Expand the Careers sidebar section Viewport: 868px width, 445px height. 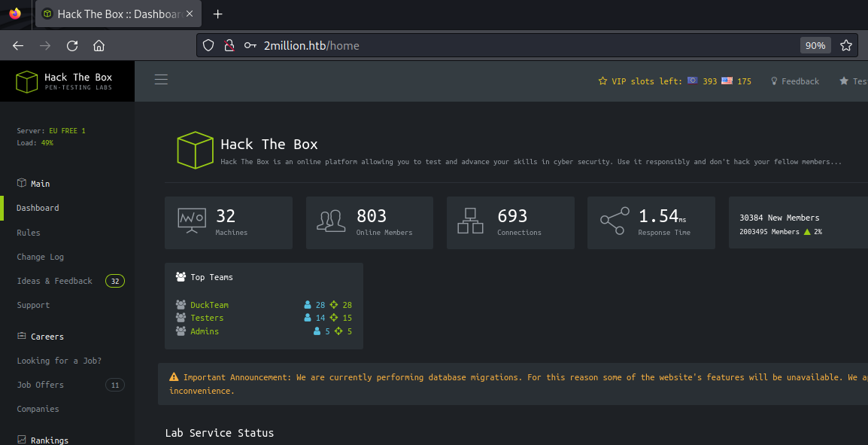47,337
